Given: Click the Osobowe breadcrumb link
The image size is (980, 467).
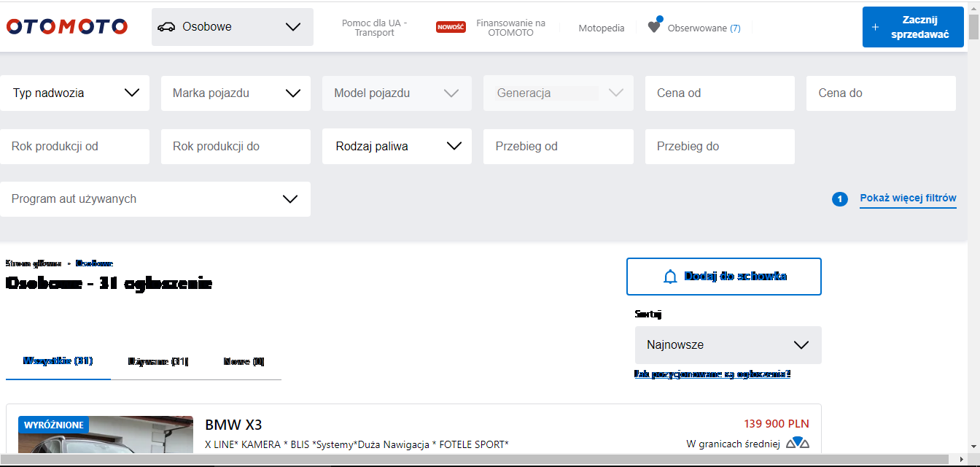Looking at the screenshot, I should coord(94,263).
